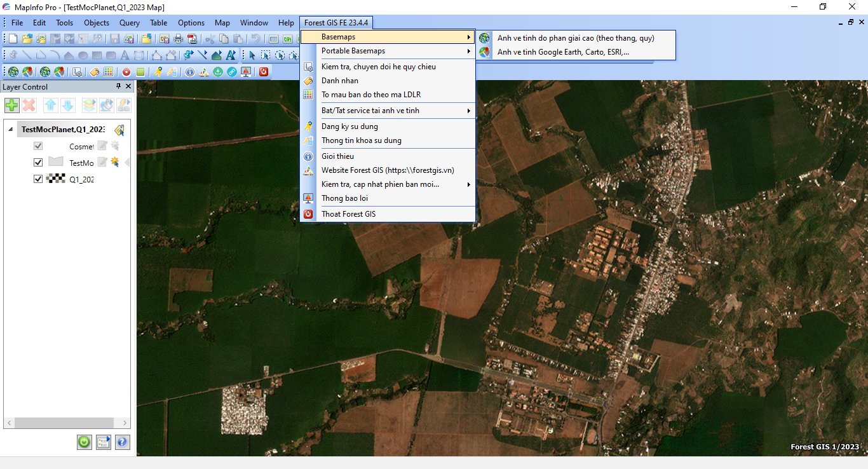Click the orange label tag toolbar icon
This screenshot has height=469, width=868.
pos(95,72)
